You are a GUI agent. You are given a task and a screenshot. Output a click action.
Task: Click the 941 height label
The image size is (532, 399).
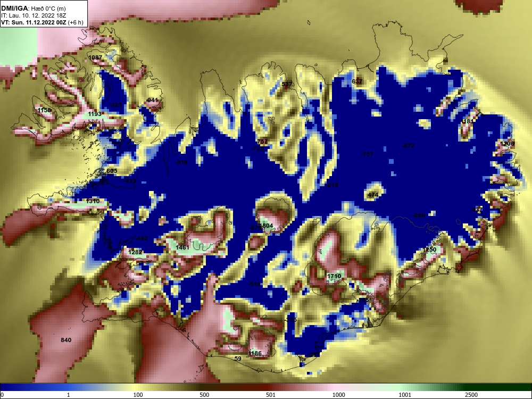coord(153,100)
